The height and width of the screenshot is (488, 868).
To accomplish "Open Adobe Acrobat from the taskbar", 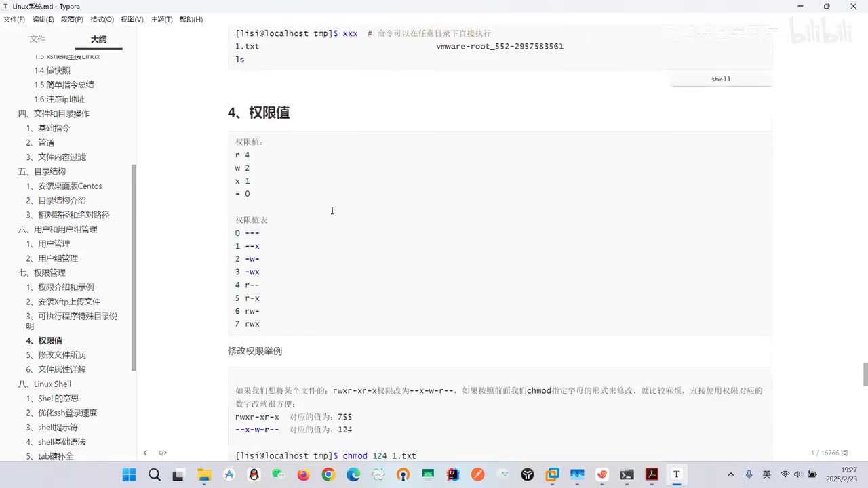I will click(x=652, y=474).
